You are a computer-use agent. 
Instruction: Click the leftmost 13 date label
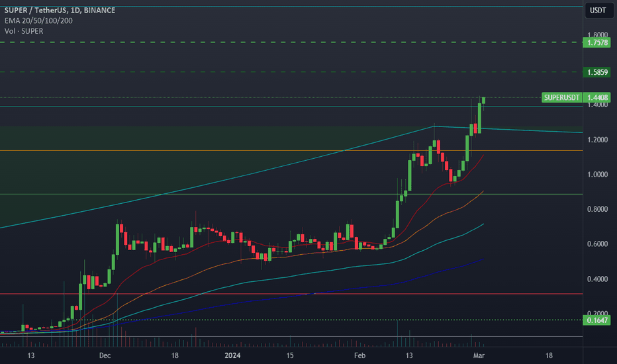(30, 355)
